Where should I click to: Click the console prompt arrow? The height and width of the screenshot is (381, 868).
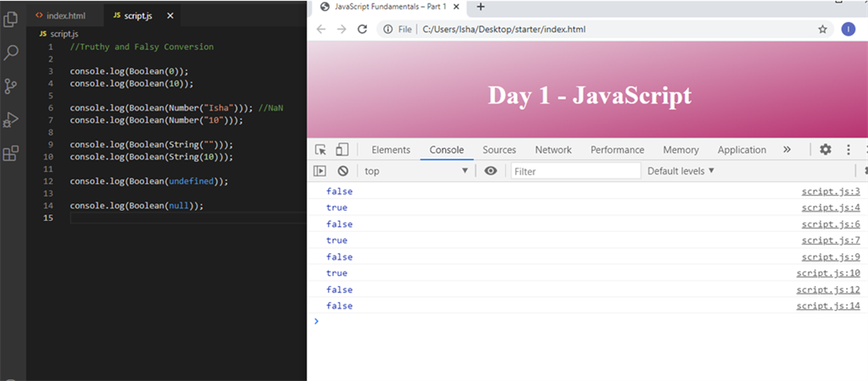tap(316, 321)
